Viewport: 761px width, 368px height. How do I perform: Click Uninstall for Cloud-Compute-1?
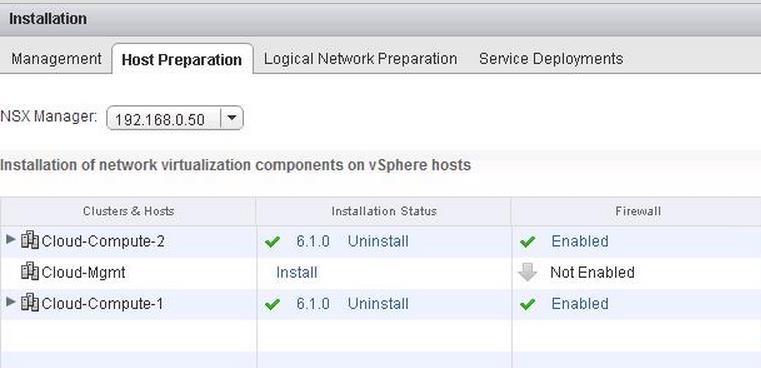378,304
